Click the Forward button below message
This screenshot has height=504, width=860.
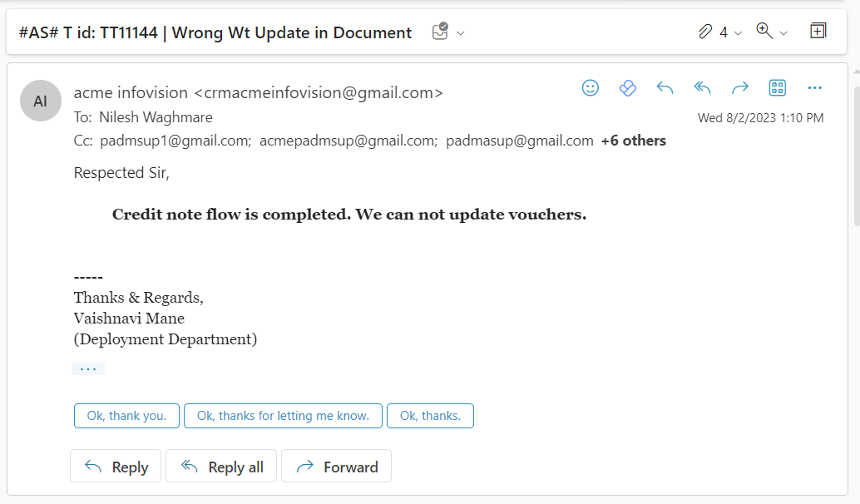pyautogui.click(x=336, y=467)
